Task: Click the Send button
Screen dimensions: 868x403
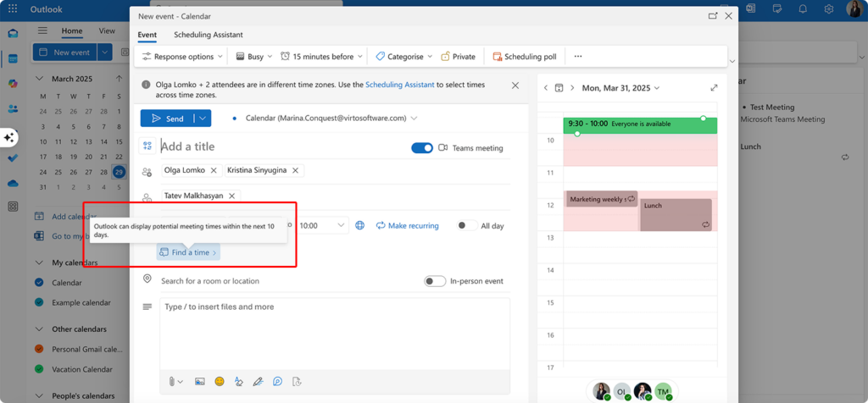Action: pos(168,119)
